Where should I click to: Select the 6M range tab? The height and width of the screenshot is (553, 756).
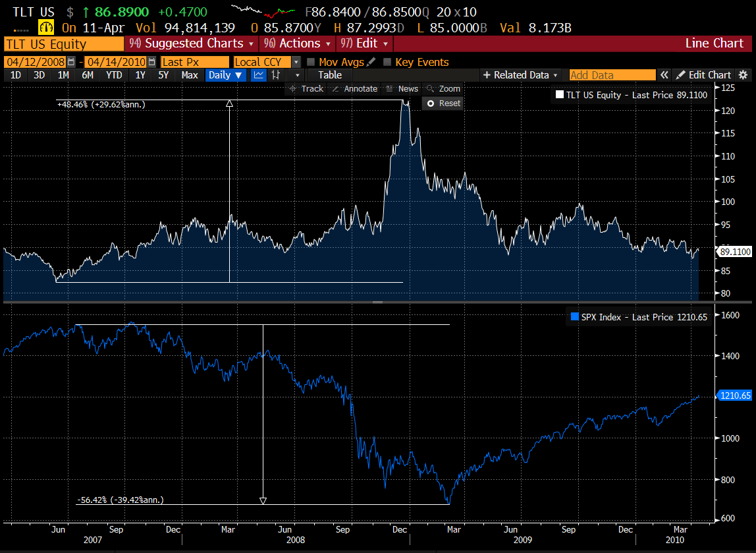(88, 74)
